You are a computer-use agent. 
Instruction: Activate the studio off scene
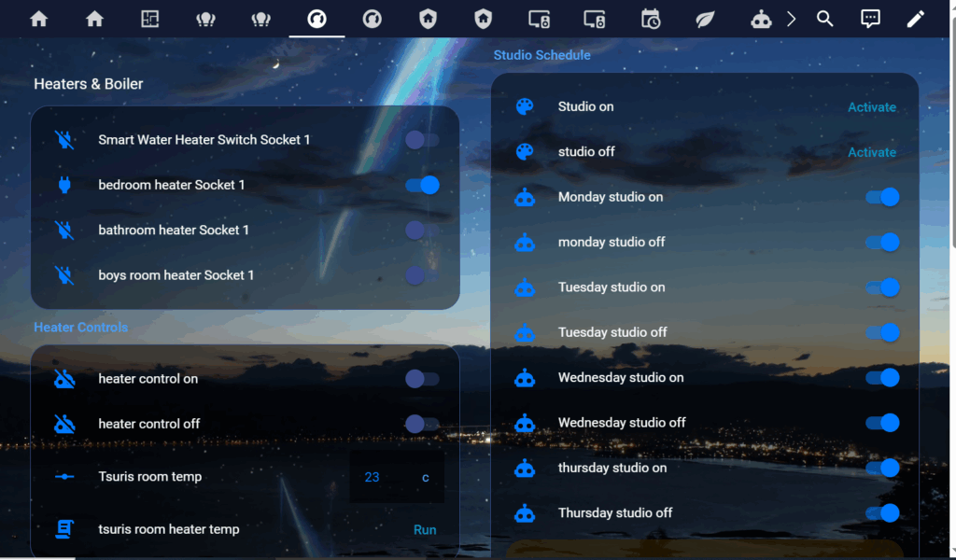(872, 152)
